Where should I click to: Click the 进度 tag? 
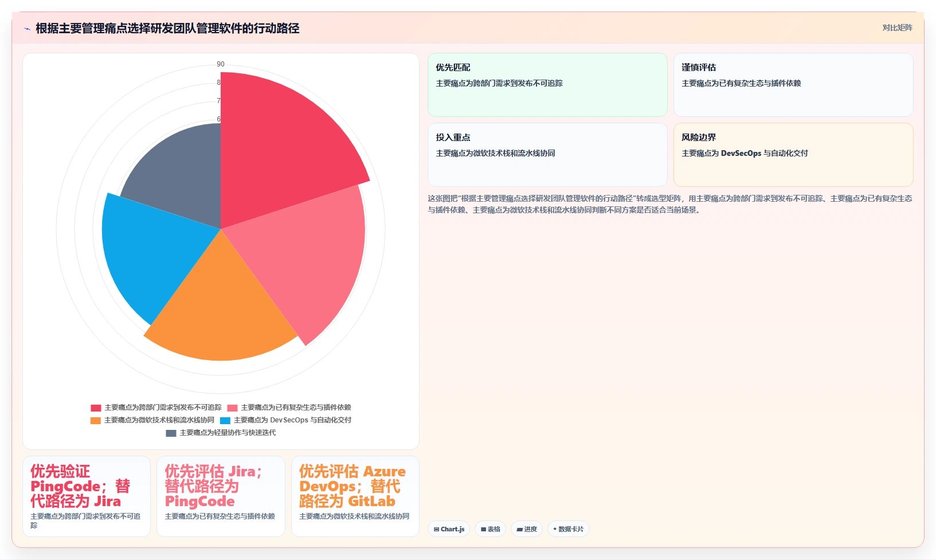coord(527,529)
